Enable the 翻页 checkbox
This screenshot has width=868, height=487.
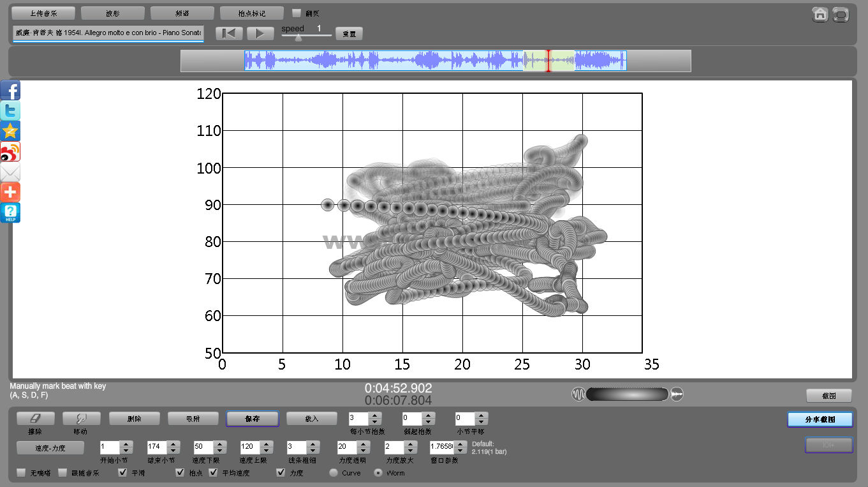pos(297,13)
